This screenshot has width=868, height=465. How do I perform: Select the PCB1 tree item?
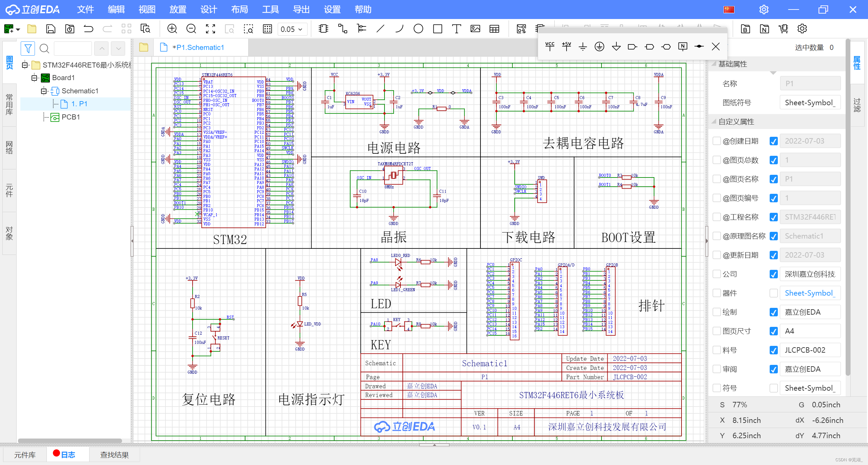[x=71, y=117]
